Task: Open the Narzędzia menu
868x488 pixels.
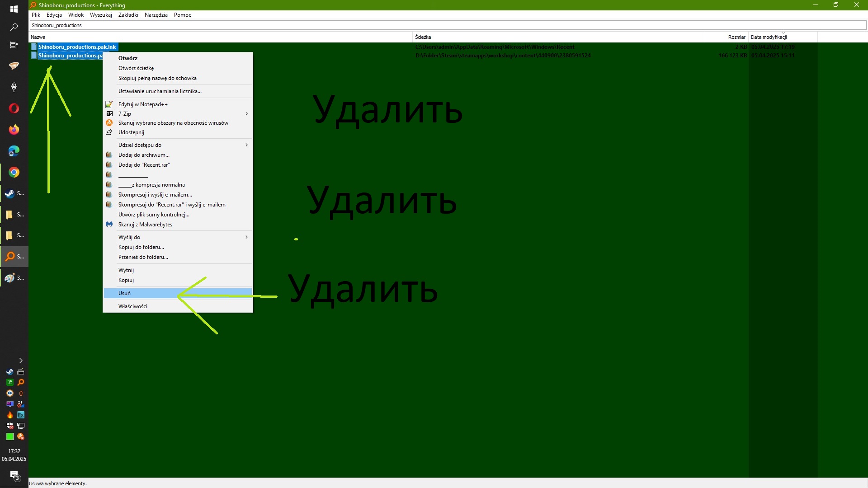Action: pyautogui.click(x=156, y=15)
